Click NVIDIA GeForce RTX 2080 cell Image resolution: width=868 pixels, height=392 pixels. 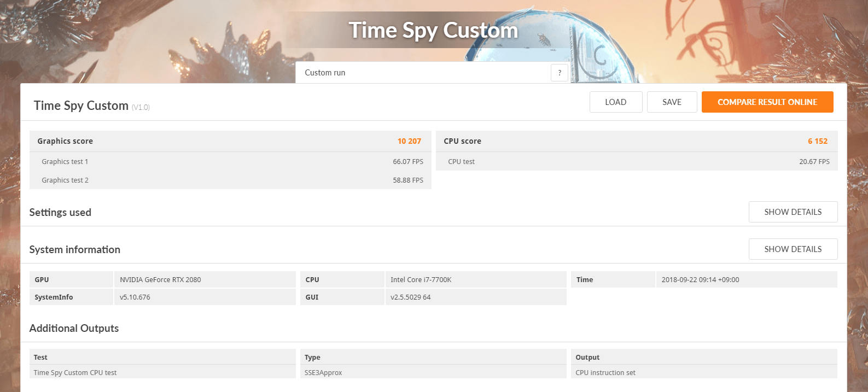pyautogui.click(x=205, y=279)
